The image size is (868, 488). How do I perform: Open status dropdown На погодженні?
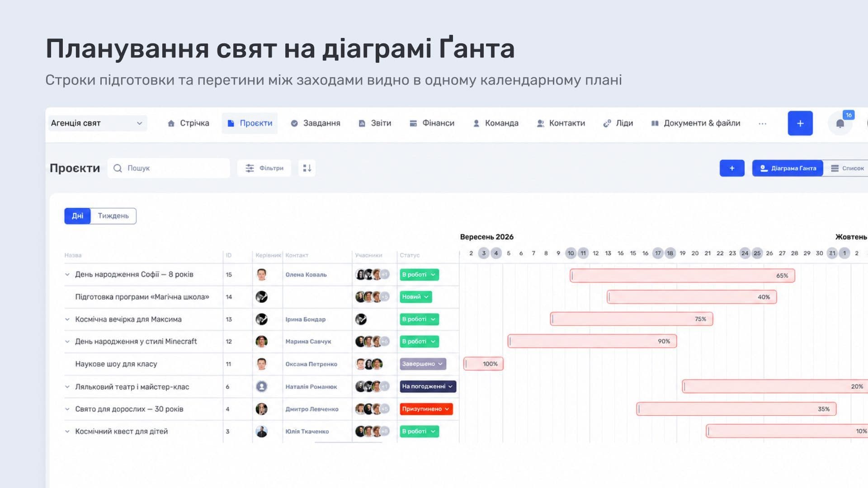(x=428, y=387)
